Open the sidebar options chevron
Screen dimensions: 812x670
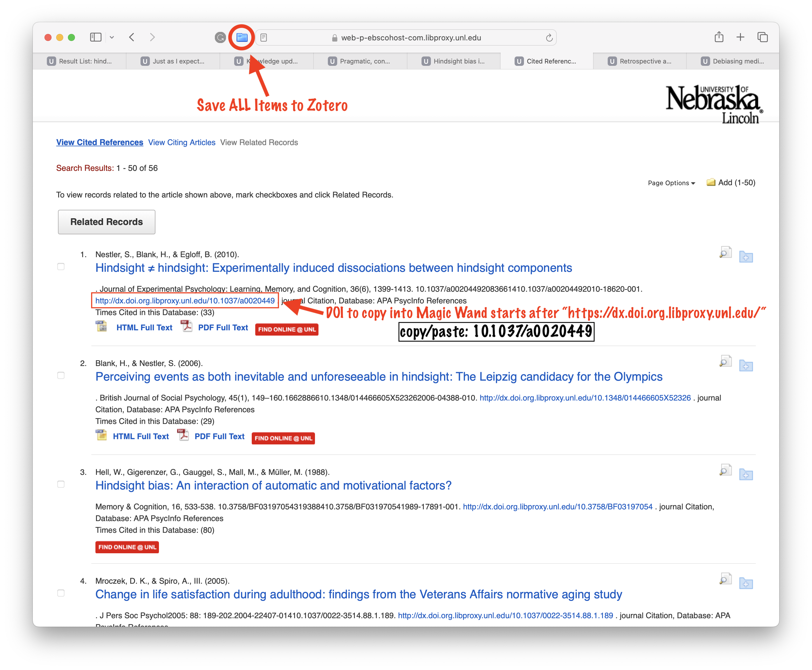[112, 37]
